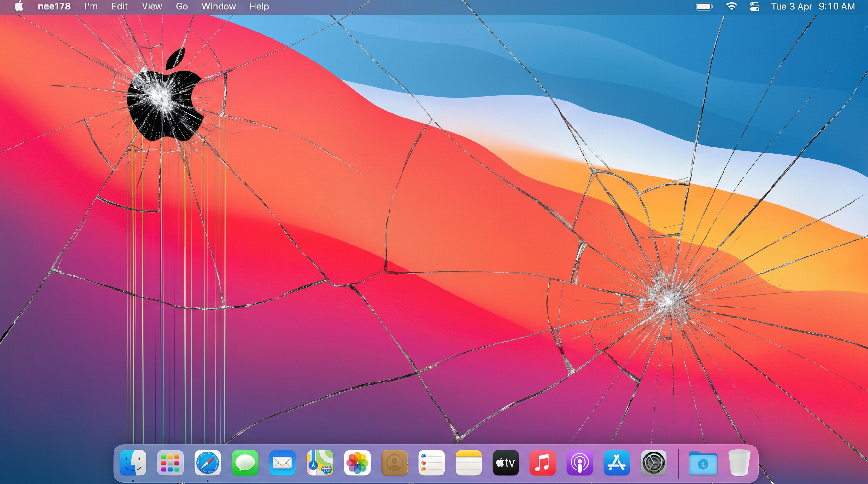Open the Go menu
Screen dimensions: 868x484
pyautogui.click(x=182, y=6)
